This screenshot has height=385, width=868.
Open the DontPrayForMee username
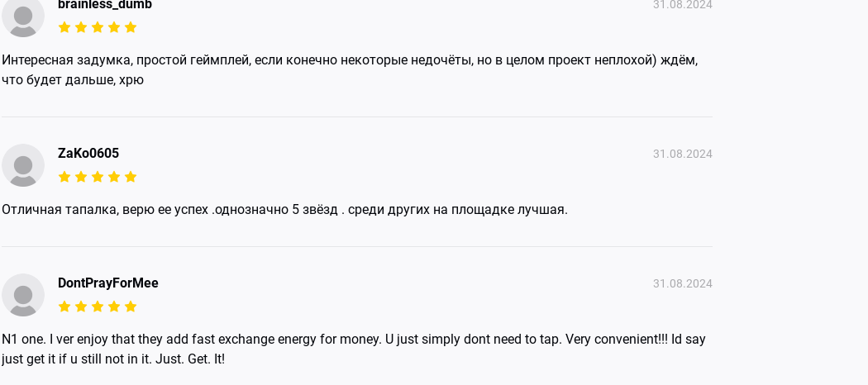pos(108,283)
